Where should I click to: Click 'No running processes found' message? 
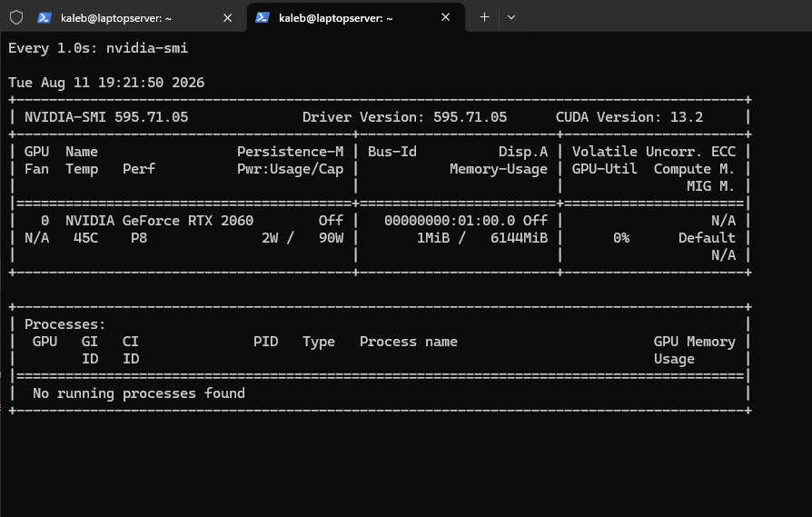tap(139, 393)
